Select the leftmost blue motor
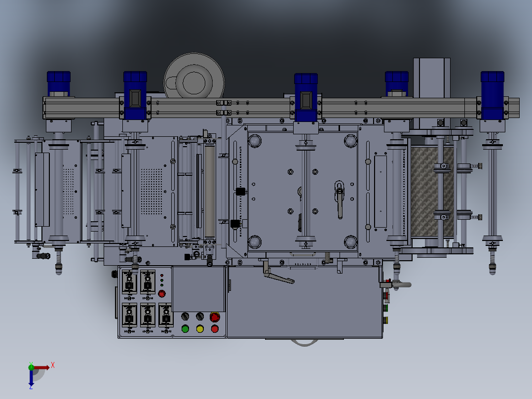 tap(59, 83)
